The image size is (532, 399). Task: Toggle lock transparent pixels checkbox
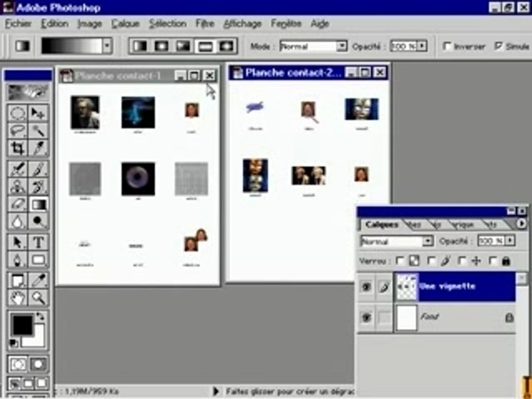pyautogui.click(x=400, y=261)
